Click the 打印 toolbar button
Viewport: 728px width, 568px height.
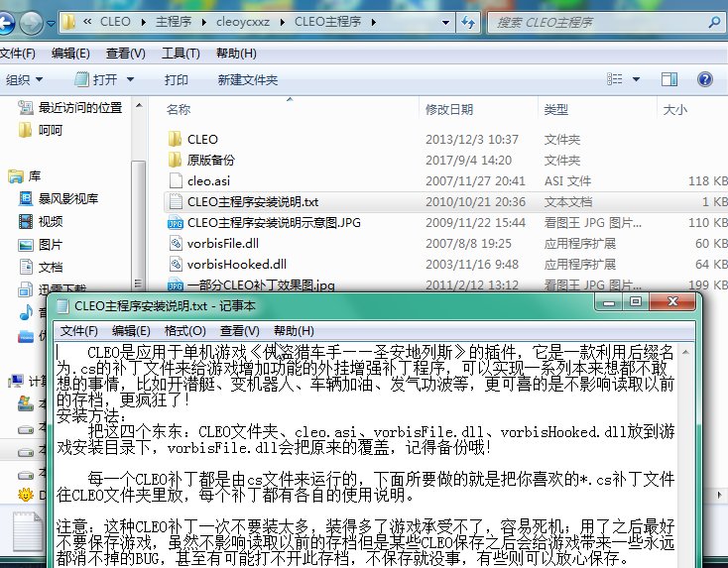click(176, 80)
